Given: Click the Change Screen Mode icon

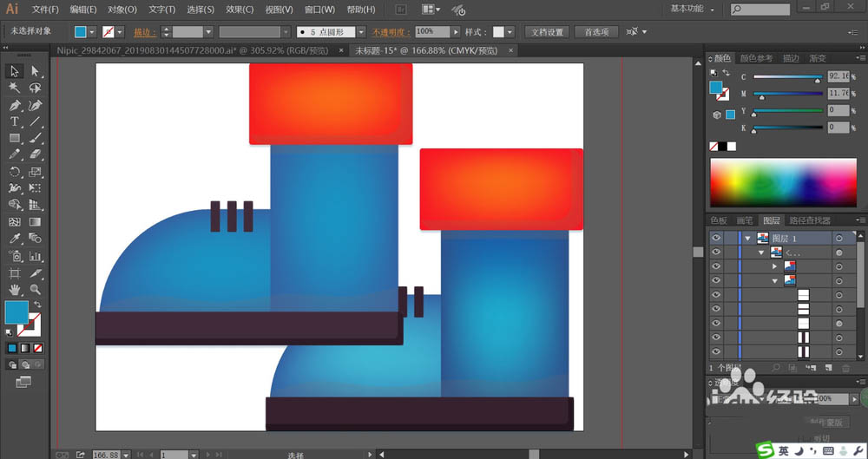Looking at the screenshot, I should (x=23, y=382).
